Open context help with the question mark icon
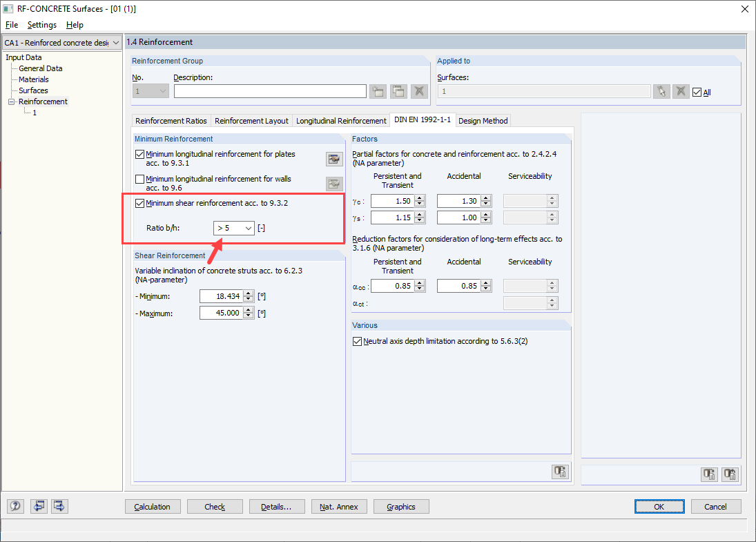This screenshot has width=756, height=542. [14, 506]
